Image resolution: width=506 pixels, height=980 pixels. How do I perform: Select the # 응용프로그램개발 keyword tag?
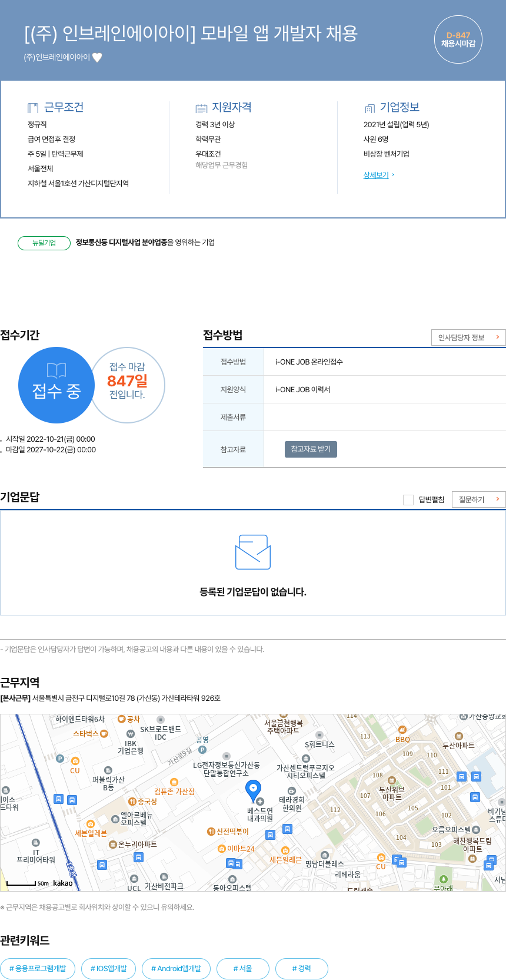coord(38,968)
